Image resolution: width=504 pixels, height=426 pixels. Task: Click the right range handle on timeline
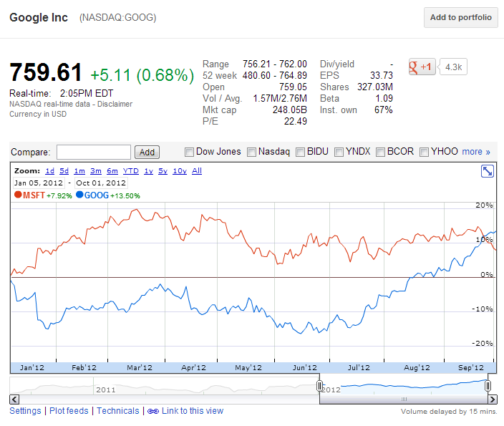coord(488,386)
